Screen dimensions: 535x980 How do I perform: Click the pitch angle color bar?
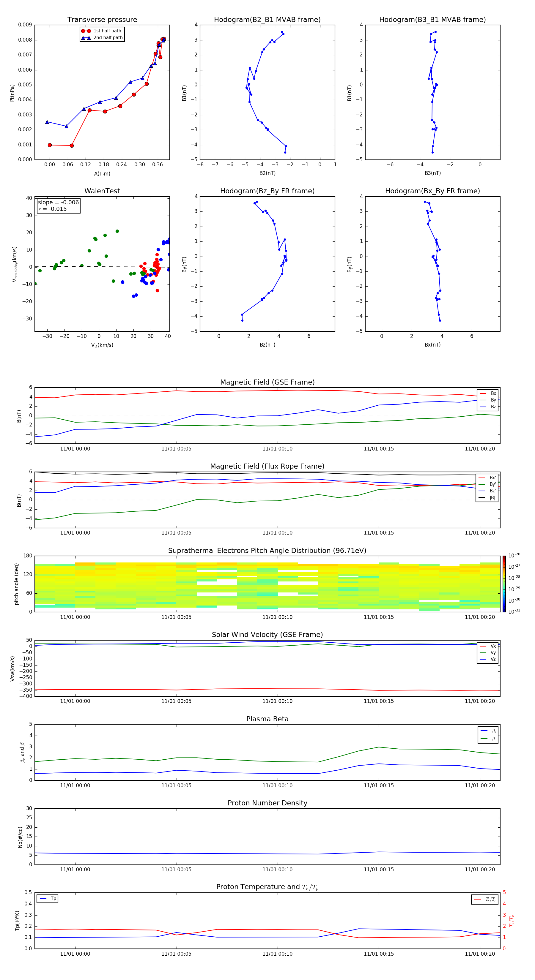(504, 584)
